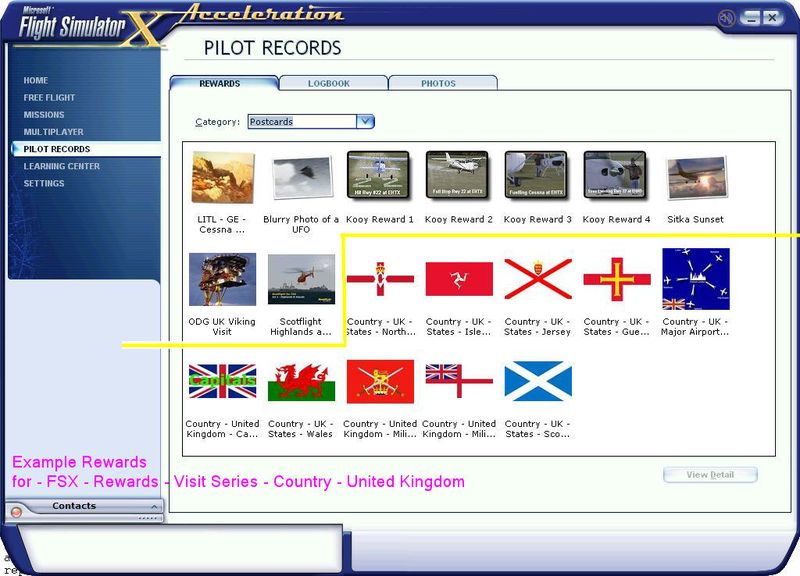The width and height of the screenshot is (800, 576).
Task: Open the Kooy Reward 1 postcard image
Action: [380, 174]
